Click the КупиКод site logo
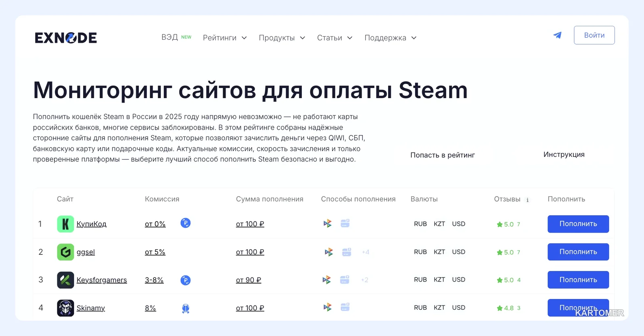 [x=65, y=224]
